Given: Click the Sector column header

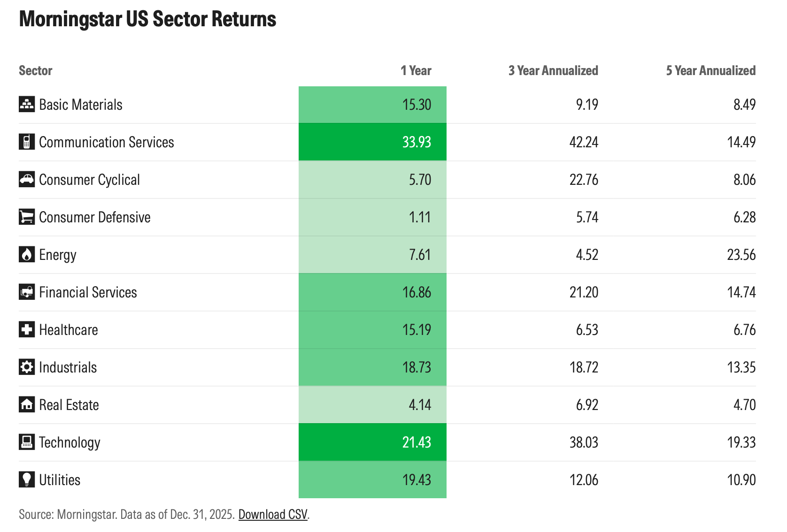Looking at the screenshot, I should pyautogui.click(x=36, y=70).
